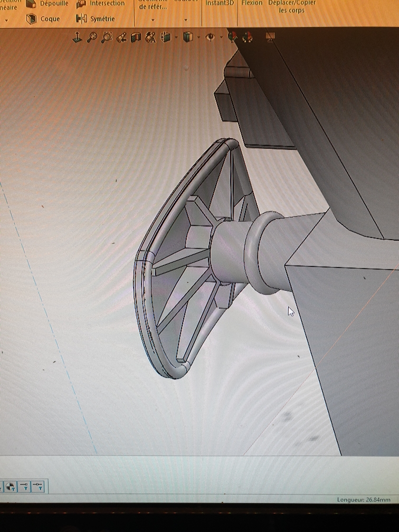
Task: Expand the Display Style dropdown arrow
Action: 198,37
